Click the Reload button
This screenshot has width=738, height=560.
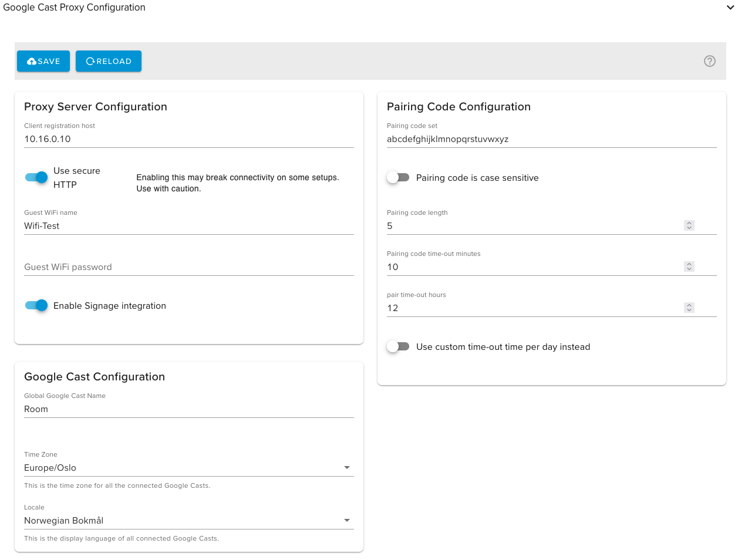pyautogui.click(x=109, y=61)
